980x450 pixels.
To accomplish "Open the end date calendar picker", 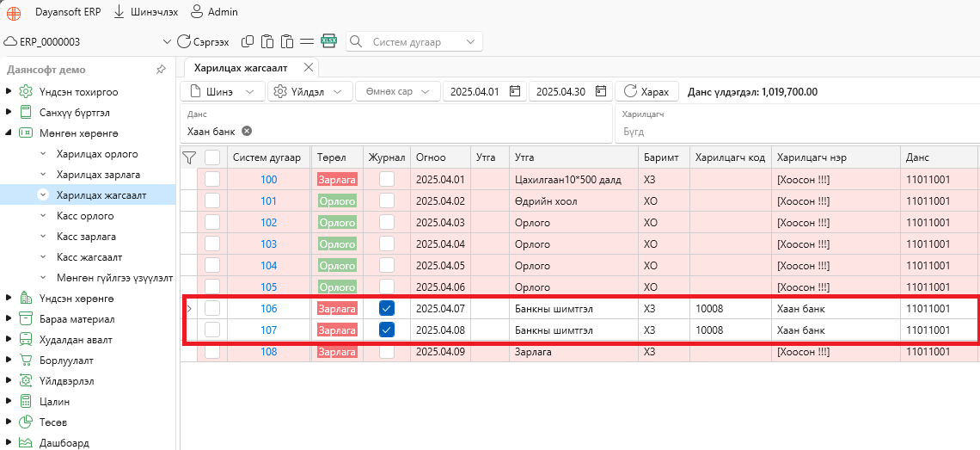I will (x=601, y=91).
